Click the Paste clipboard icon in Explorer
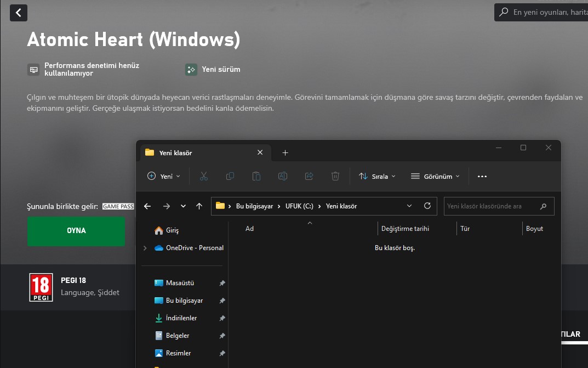Viewport: 588px width, 368px height. point(256,176)
